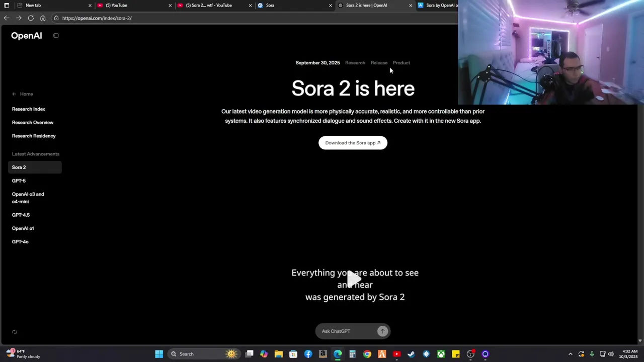Play the Sora 2 video
Image resolution: width=644 pixels, height=362 pixels.
[x=354, y=279]
